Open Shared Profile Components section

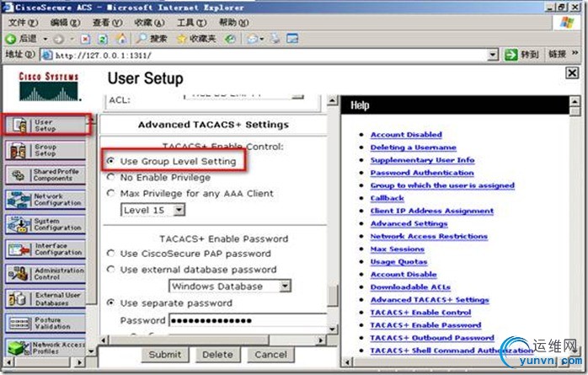tap(45, 174)
